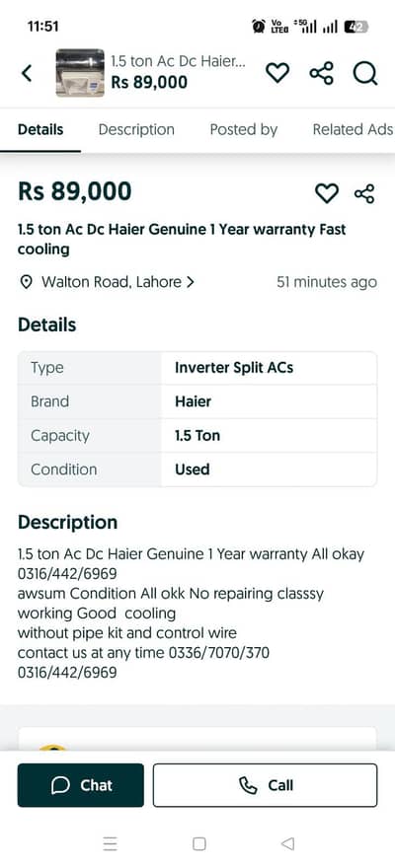Open the Related Ads tab
Image resolution: width=395 pixels, height=868 pixels.
[x=353, y=129]
